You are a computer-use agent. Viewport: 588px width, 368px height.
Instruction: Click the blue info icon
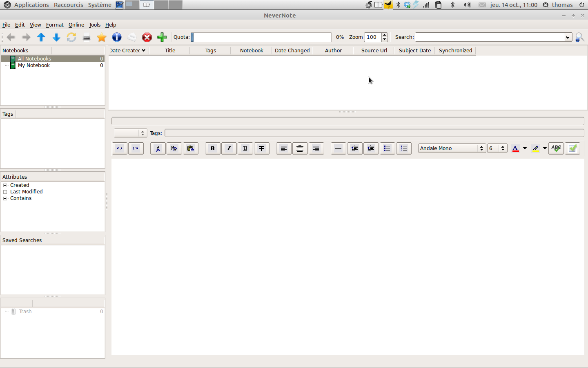click(x=117, y=37)
